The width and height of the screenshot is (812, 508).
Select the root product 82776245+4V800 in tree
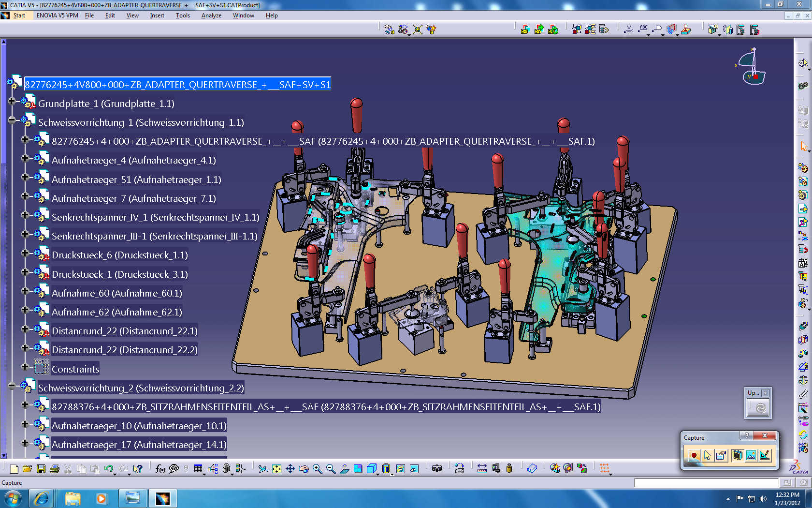click(x=177, y=85)
